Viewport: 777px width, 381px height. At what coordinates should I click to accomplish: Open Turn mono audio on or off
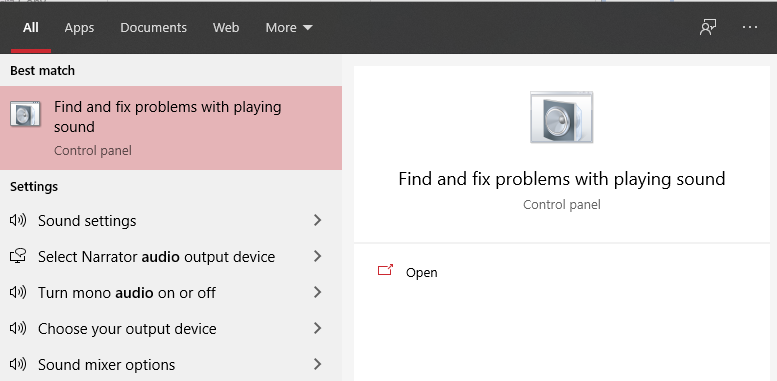(x=171, y=293)
